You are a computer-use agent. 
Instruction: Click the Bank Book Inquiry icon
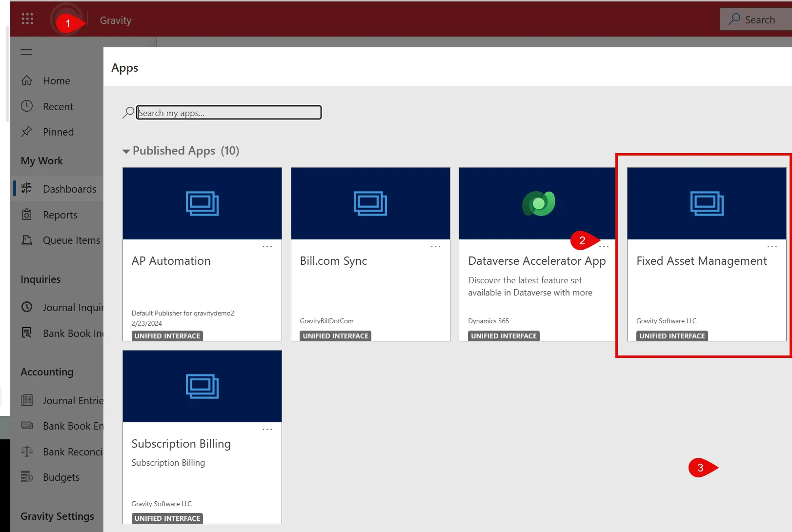27,333
